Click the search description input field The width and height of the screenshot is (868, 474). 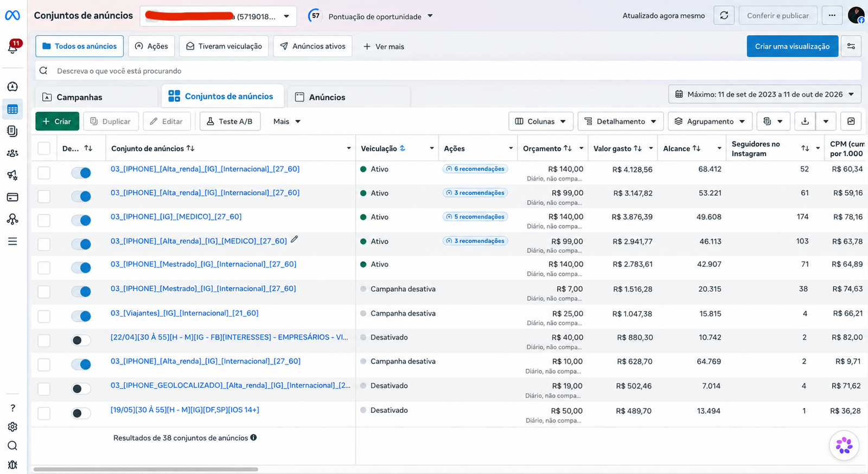click(x=448, y=71)
